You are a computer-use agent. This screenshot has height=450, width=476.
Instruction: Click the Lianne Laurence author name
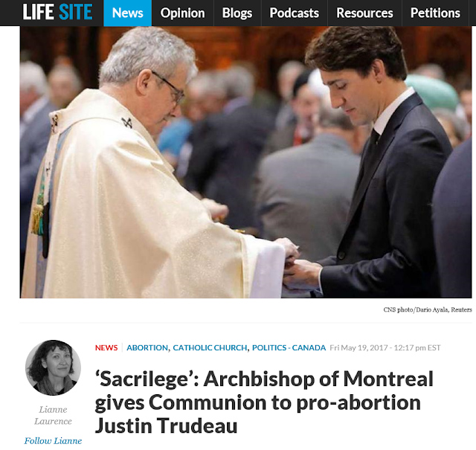tap(53, 415)
